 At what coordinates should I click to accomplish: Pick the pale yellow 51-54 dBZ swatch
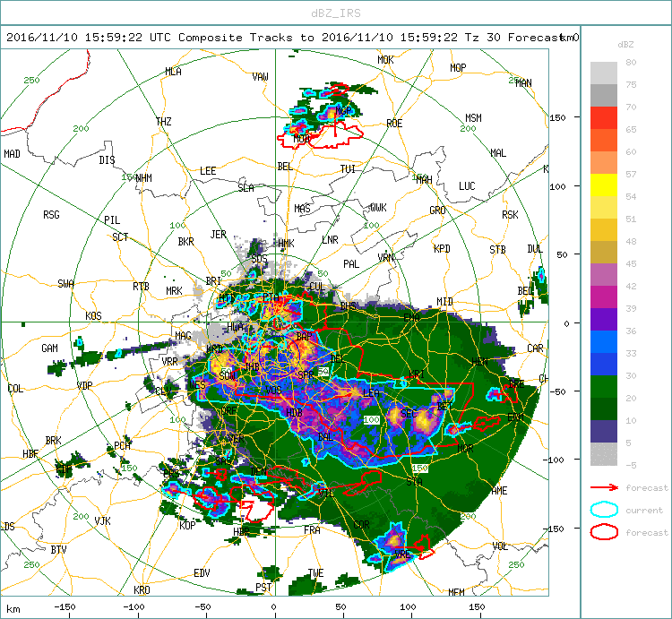tap(604, 207)
